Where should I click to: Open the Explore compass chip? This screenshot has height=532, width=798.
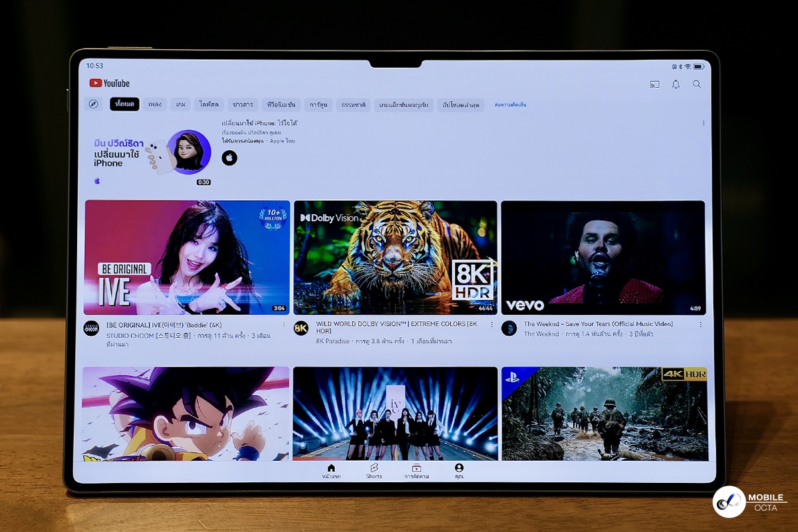(x=94, y=104)
